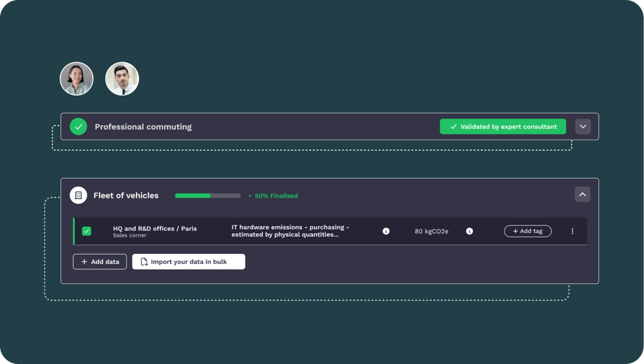
Task: Open info icon next to IT hardware emissions
Action: click(x=386, y=231)
